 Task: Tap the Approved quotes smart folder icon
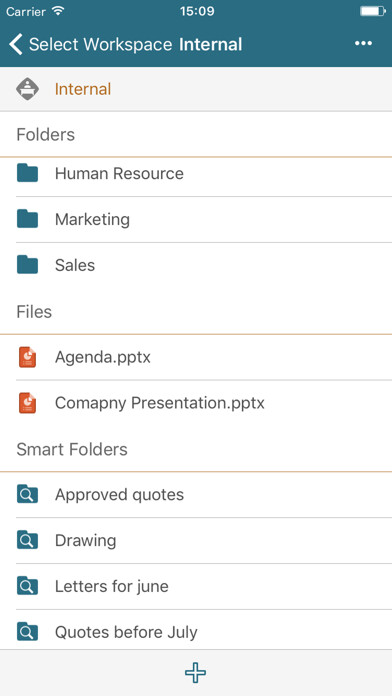click(x=28, y=494)
